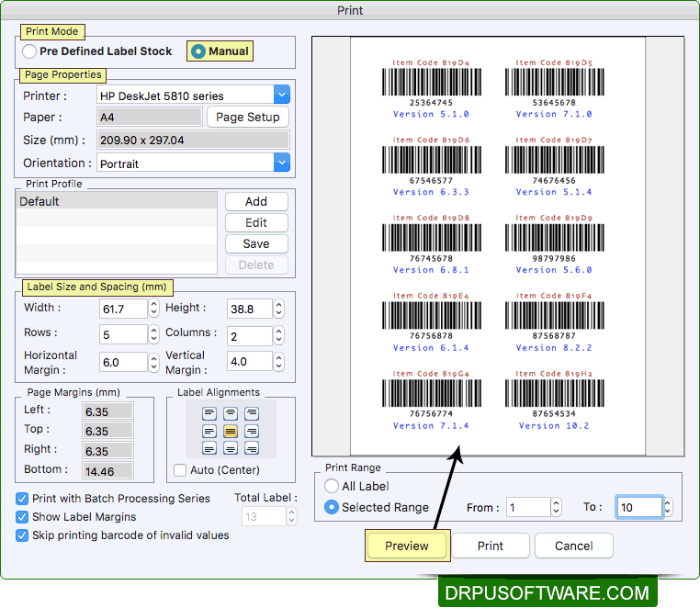Select the All Label print range
Viewport: 700px width, 608px height.
click(332, 486)
